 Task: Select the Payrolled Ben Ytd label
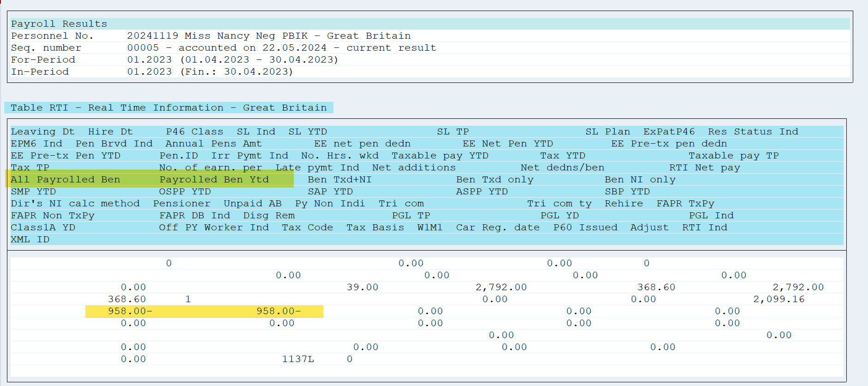tap(214, 180)
